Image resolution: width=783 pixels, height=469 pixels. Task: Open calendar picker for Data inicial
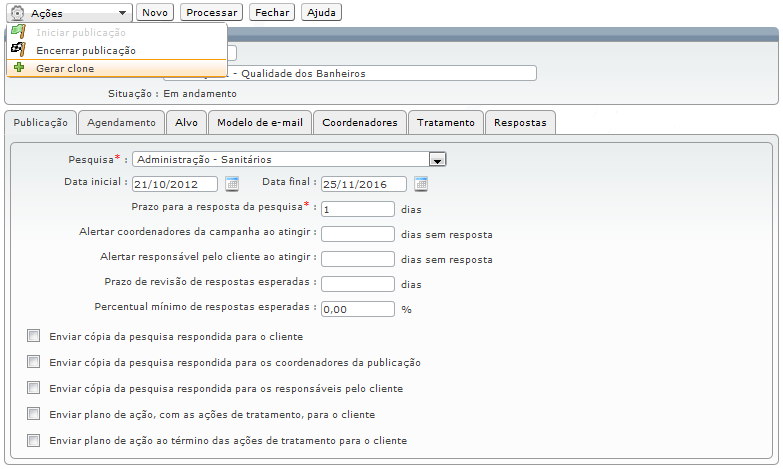click(x=232, y=183)
